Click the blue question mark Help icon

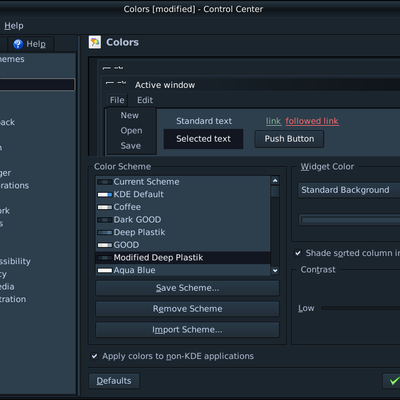(x=18, y=44)
